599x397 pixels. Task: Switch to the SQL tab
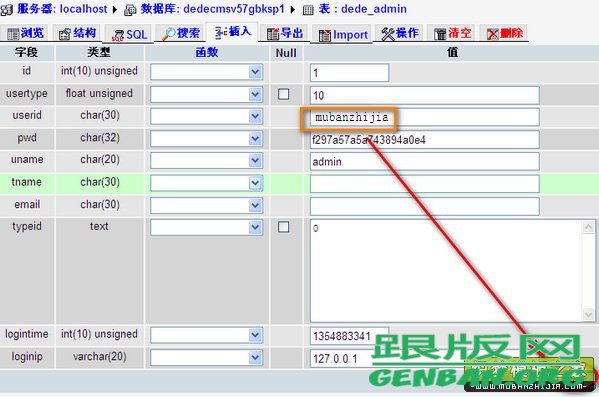[x=129, y=35]
